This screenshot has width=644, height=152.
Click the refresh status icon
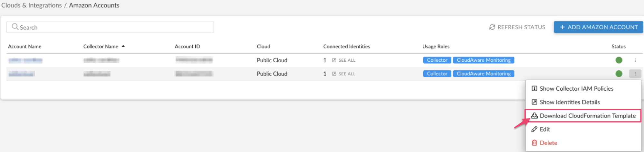[492, 27]
